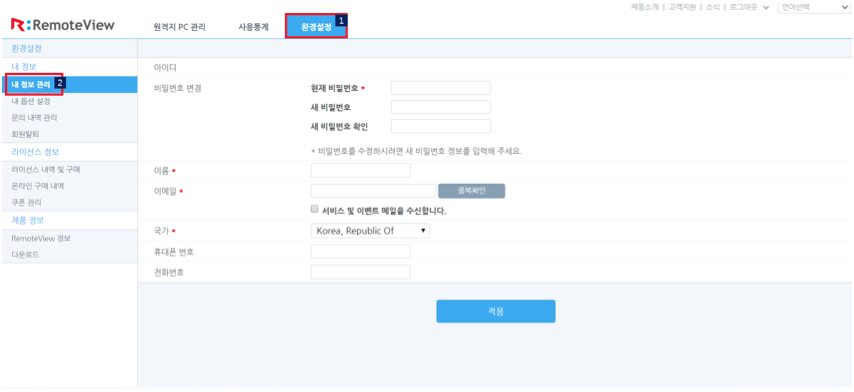Screen dimensions: 854x392
Task: Focus the 전화번호 input field
Action: click(x=361, y=272)
